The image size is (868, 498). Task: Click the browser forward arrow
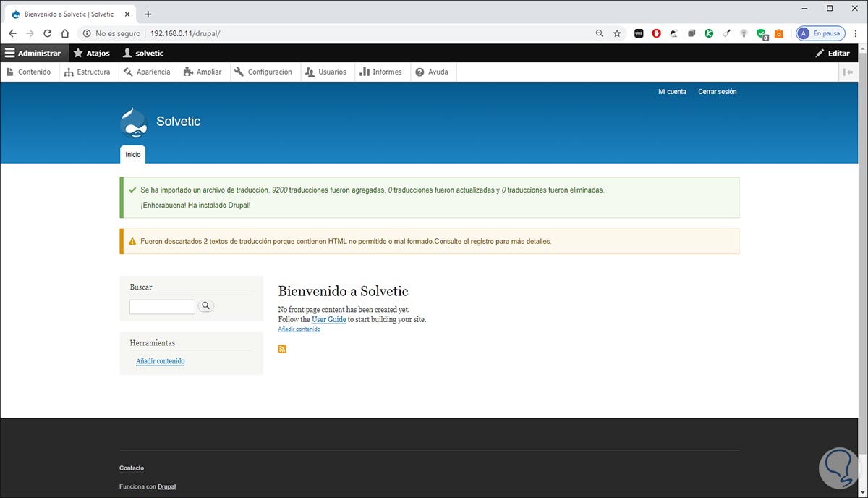coord(30,33)
